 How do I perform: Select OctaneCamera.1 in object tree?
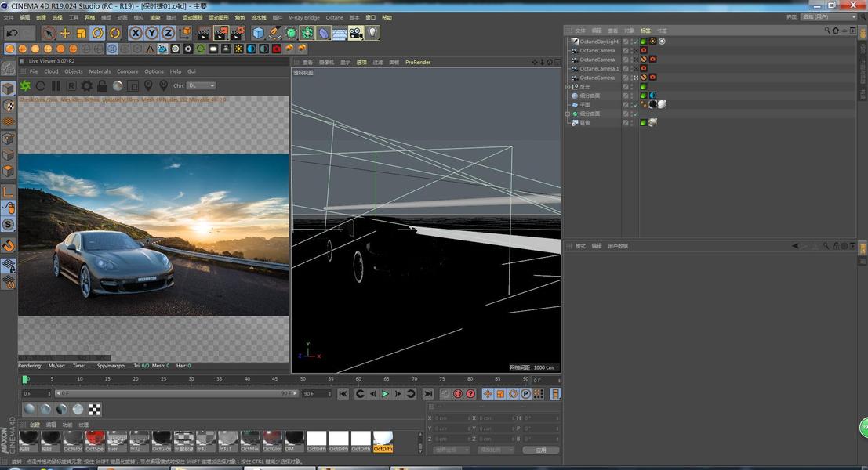(598, 69)
